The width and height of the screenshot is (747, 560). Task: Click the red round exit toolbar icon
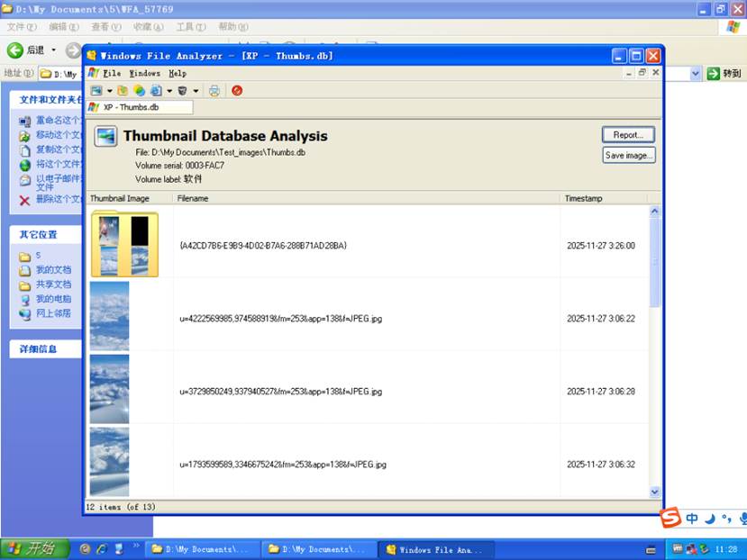(x=237, y=90)
